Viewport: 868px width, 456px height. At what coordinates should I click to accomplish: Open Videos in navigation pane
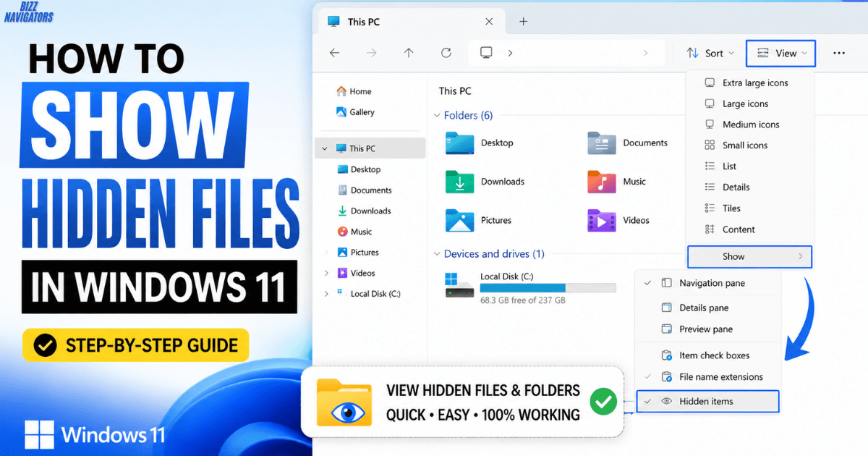tap(356, 273)
